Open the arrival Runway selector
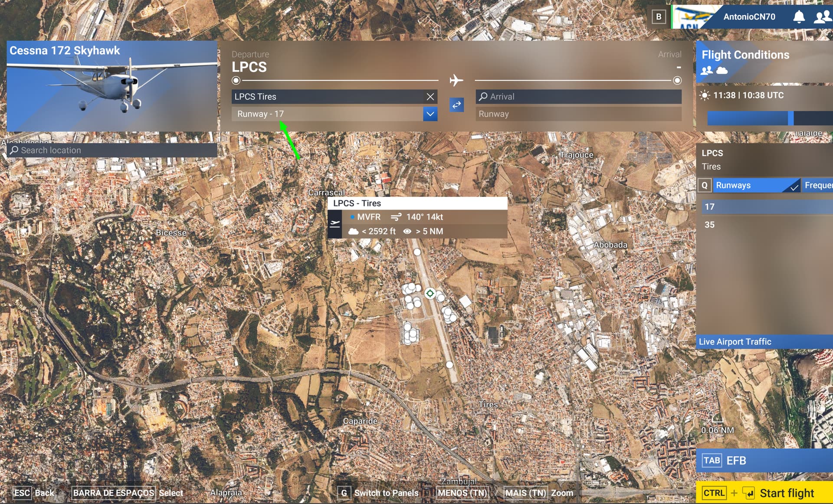Screen dimensions: 833x504 coord(578,114)
